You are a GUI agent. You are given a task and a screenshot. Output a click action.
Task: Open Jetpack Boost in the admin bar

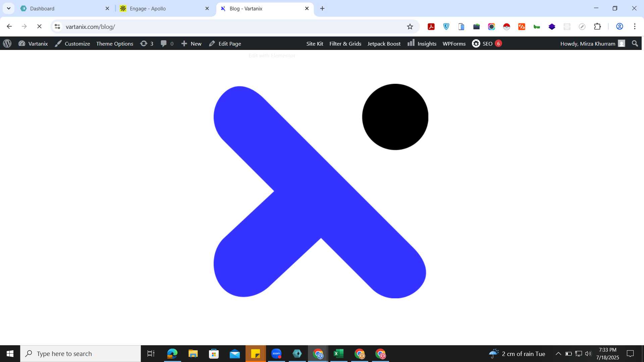click(x=384, y=44)
